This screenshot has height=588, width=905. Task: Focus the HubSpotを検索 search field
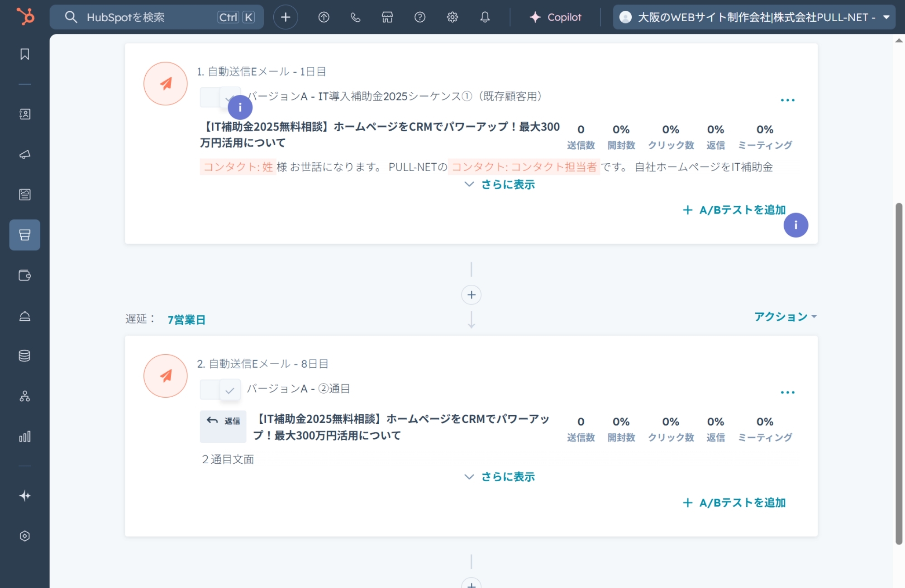[x=157, y=17]
